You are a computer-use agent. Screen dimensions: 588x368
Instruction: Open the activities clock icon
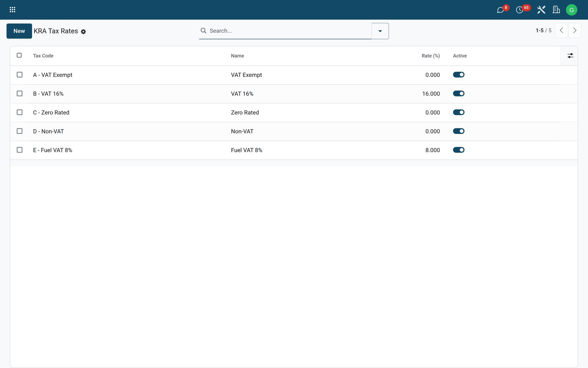tap(520, 10)
